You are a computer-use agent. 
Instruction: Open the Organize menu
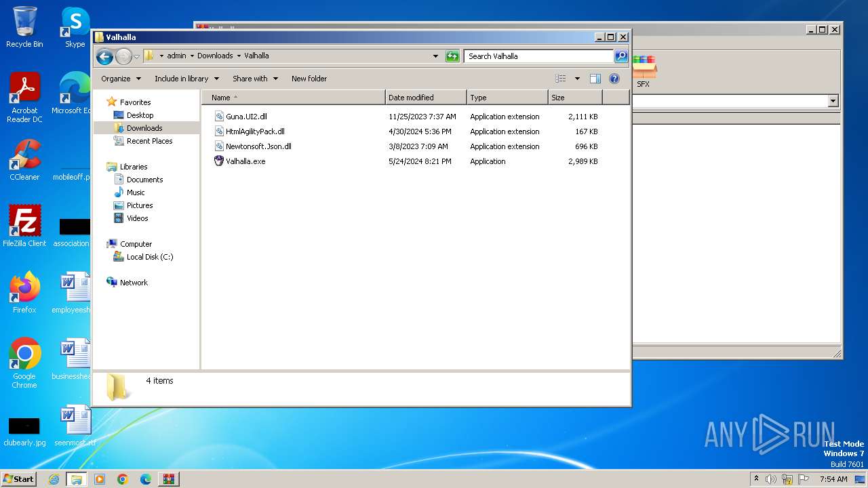[121, 79]
